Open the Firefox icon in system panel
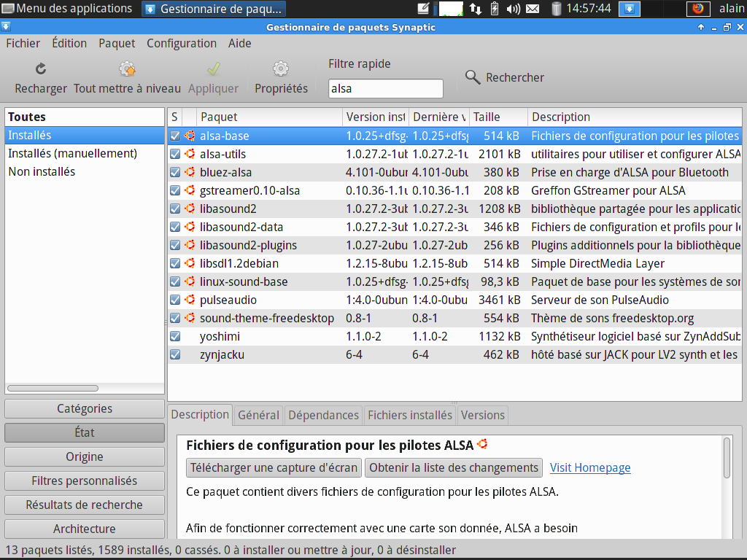 pos(698,9)
